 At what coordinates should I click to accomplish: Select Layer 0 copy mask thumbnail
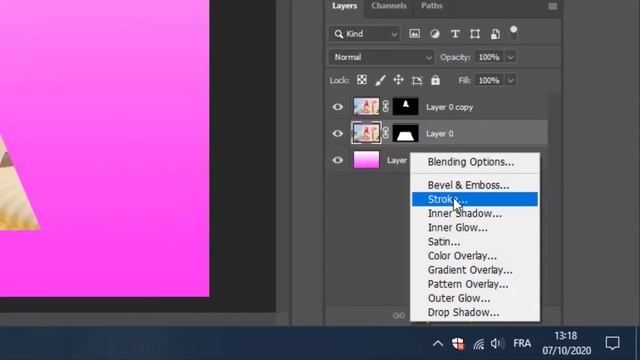click(405, 107)
